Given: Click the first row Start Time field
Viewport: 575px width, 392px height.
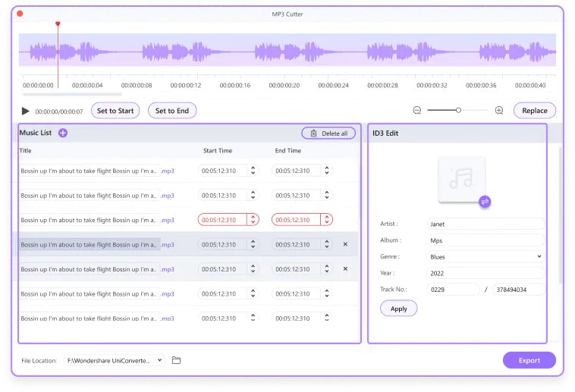Looking at the screenshot, I should click(222, 171).
